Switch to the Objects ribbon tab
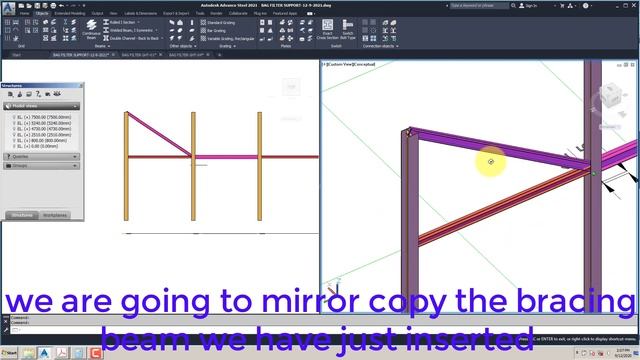This screenshot has height=360, width=640. coord(42,13)
